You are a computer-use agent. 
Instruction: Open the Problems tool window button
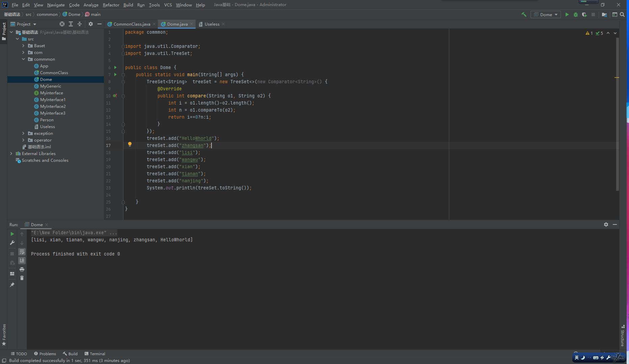tap(45, 354)
